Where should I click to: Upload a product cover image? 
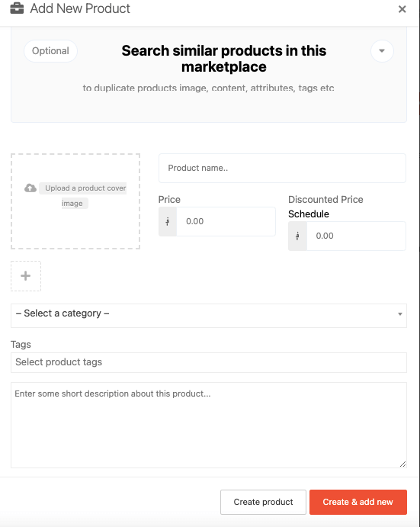75,201
